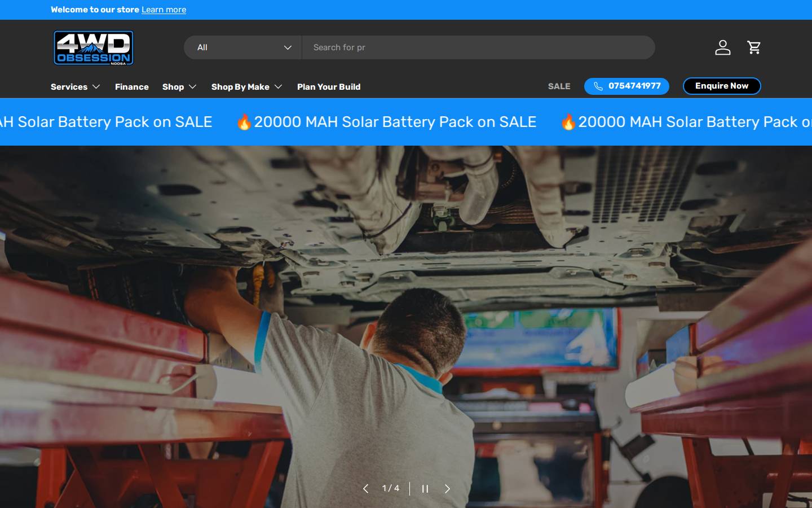Follow the Learn more link
This screenshot has width=812, height=508.
[164, 10]
